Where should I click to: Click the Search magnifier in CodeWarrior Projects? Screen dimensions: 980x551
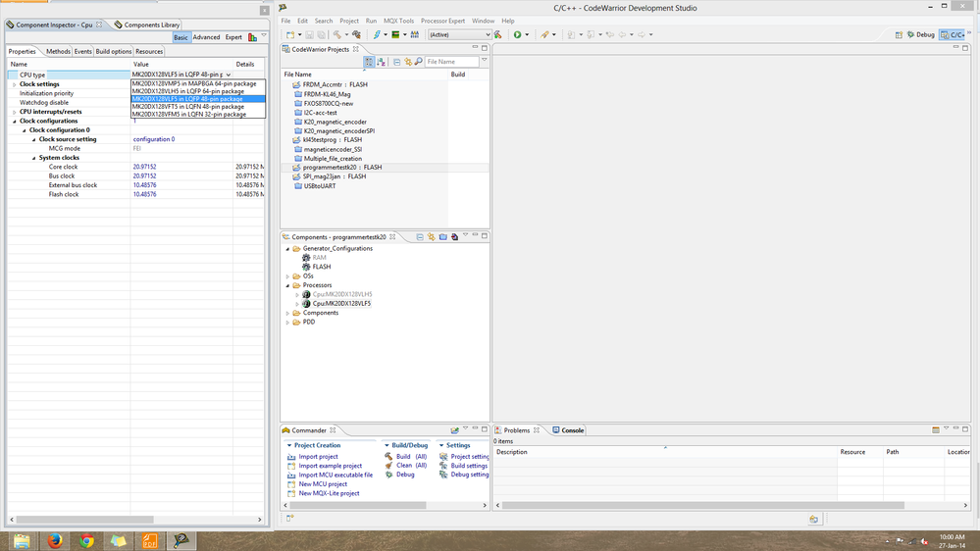(419, 62)
